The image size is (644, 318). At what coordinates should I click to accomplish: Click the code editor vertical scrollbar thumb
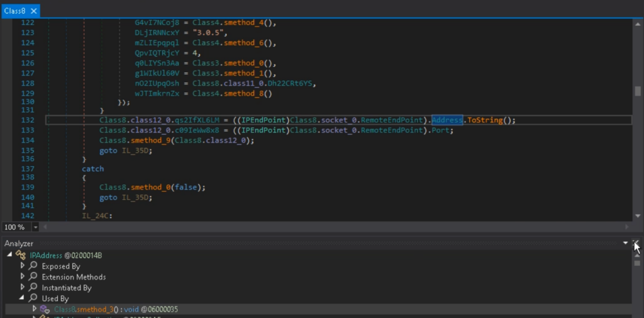click(638, 91)
